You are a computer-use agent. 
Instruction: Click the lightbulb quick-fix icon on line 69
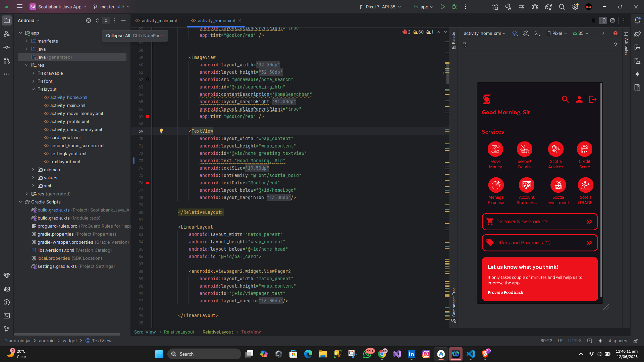tap(161, 131)
